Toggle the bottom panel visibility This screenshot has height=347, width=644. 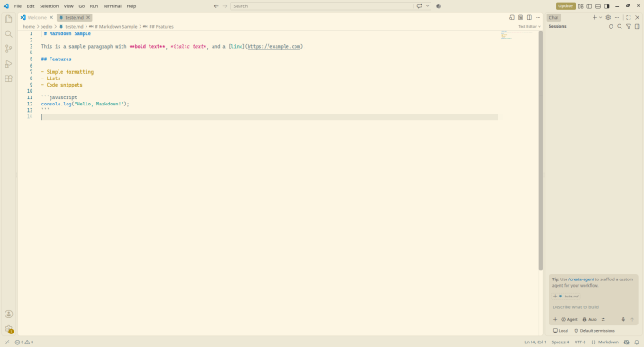(x=598, y=6)
